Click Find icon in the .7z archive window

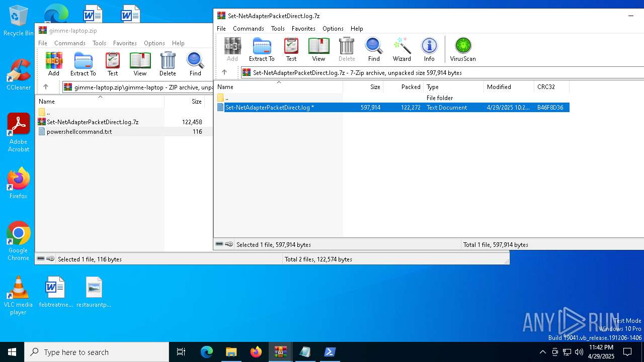point(374,49)
